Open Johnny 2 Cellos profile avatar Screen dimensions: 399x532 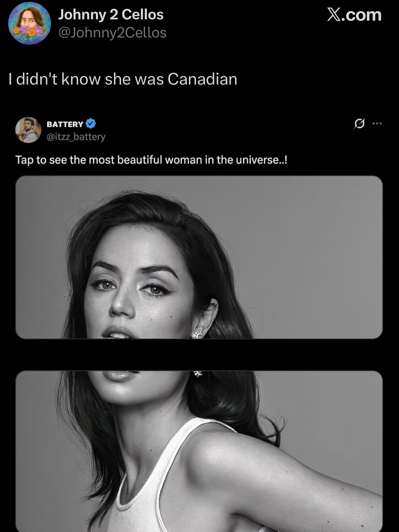point(30,23)
